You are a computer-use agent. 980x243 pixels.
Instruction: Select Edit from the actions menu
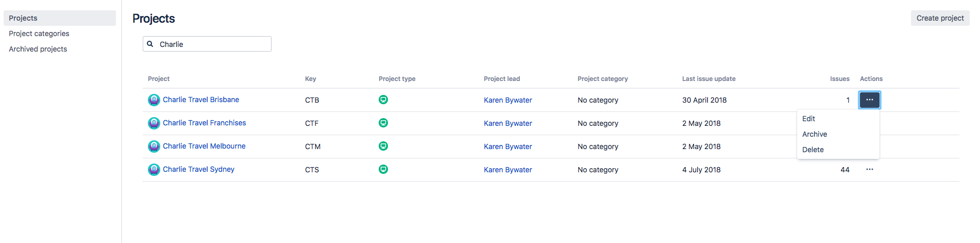(x=808, y=119)
